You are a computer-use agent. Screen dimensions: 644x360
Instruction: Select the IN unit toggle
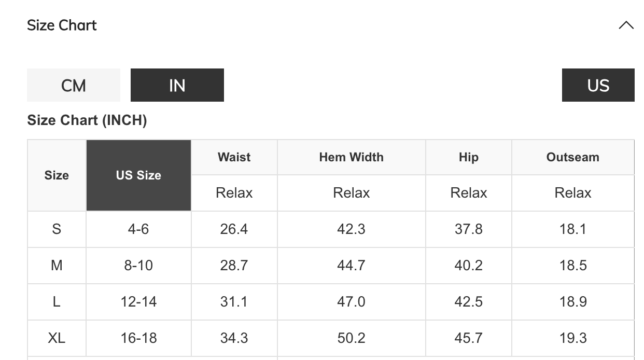[177, 85]
